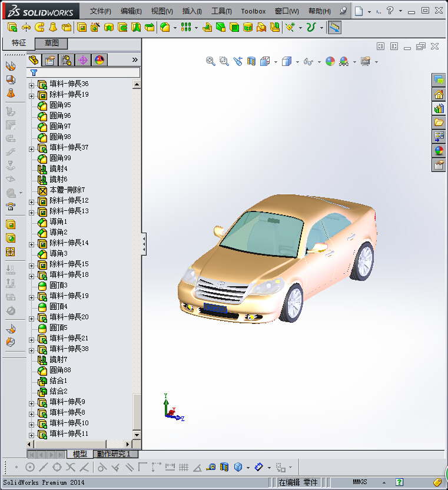Show more manager tabs chevron
The image size is (448, 490).
135,59
